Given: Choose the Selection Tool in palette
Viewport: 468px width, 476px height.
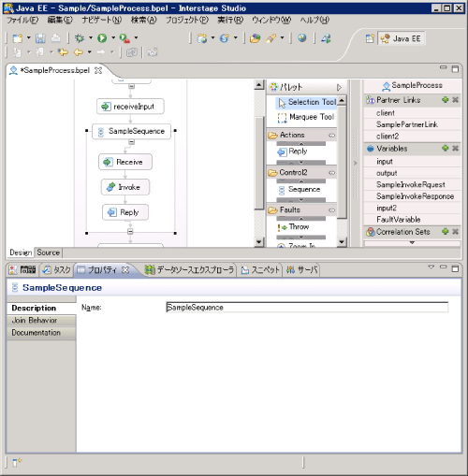Looking at the screenshot, I should [x=307, y=102].
